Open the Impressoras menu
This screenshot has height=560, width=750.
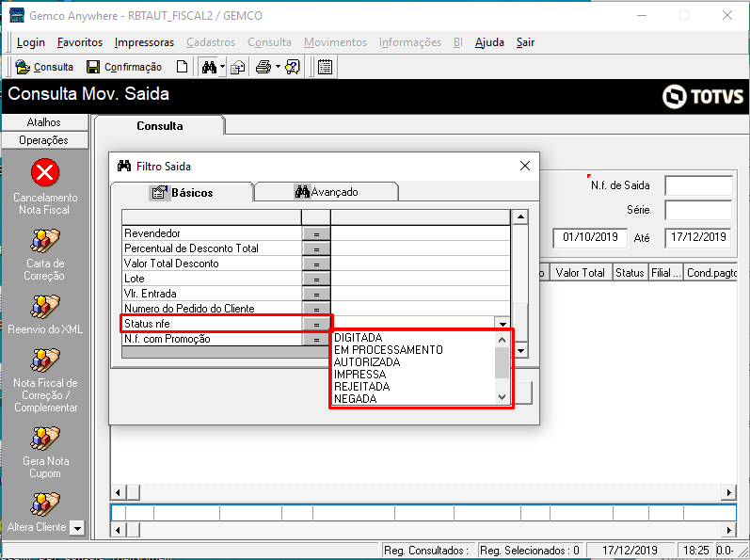[144, 42]
